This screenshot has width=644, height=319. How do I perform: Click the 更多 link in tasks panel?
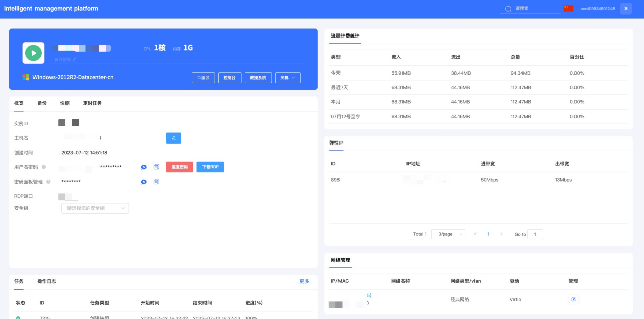click(304, 281)
